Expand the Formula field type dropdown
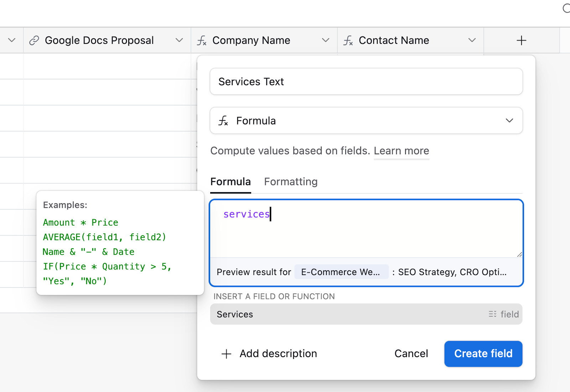Viewport: 570px width, 392px height. click(x=509, y=120)
